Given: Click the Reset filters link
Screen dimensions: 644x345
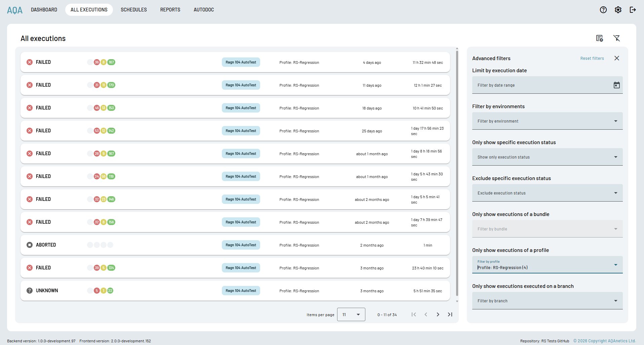Looking at the screenshot, I should tap(592, 58).
